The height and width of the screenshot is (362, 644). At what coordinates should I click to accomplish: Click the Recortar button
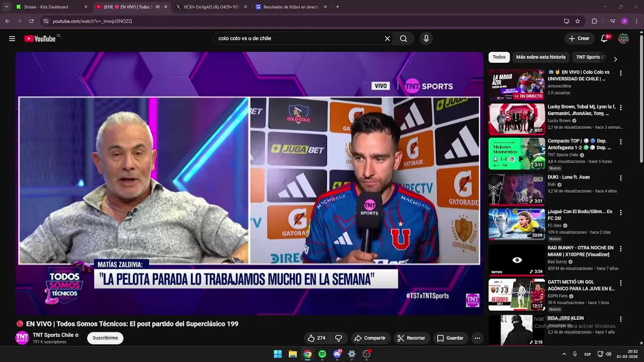point(411,338)
